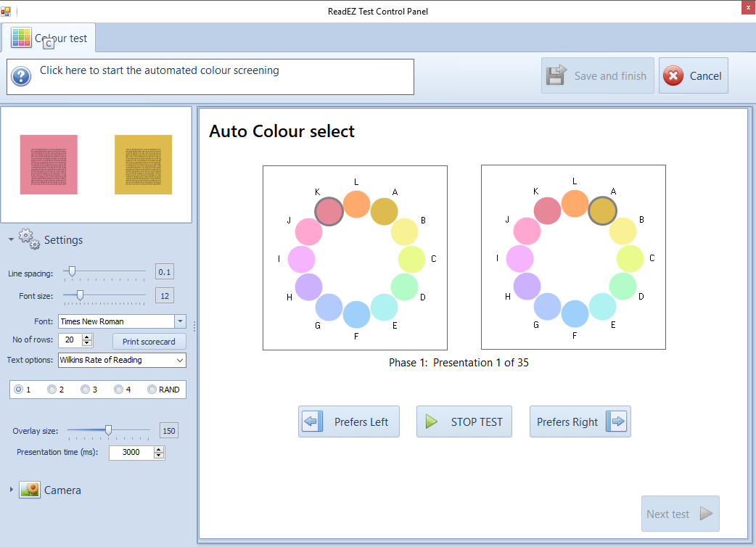Select colour swatch F in the left wheel

pos(356,314)
